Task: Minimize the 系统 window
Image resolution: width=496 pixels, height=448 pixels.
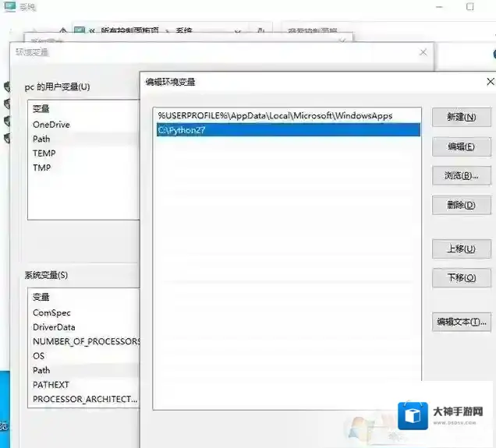Action: pos(439,7)
